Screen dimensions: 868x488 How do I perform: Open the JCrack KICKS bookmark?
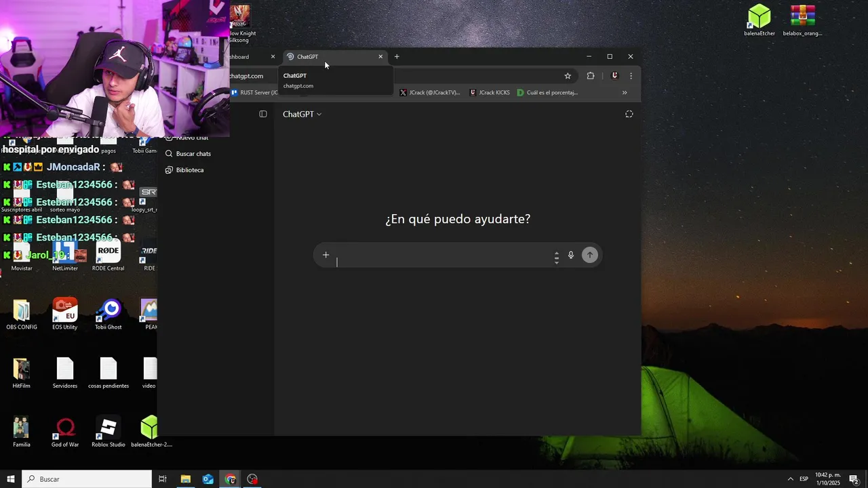coord(490,93)
